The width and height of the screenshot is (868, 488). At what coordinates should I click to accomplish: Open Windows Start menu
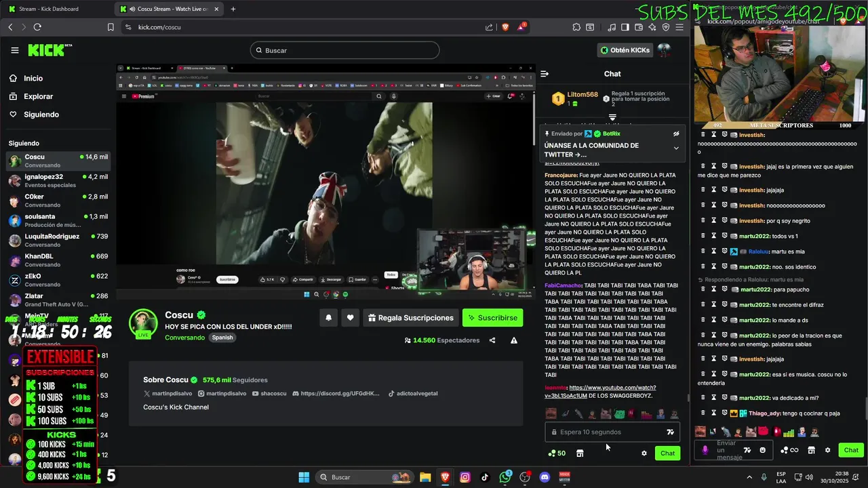pos(304,477)
